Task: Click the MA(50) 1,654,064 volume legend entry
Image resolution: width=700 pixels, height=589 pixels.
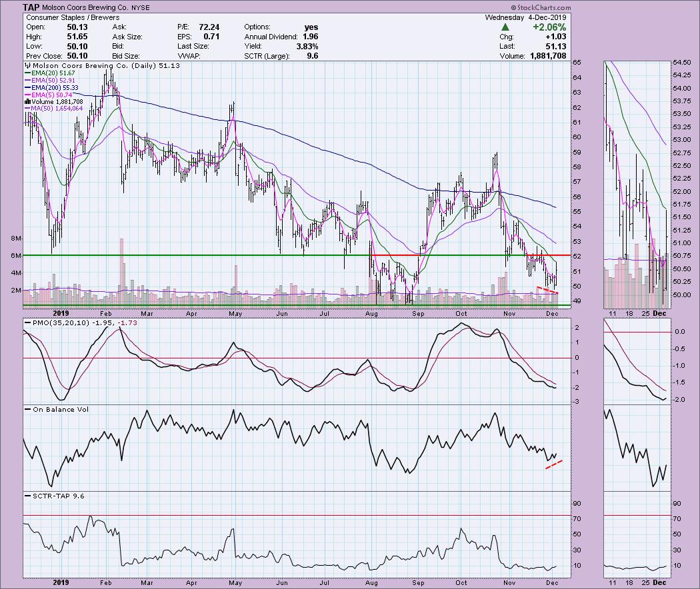Action: point(53,109)
